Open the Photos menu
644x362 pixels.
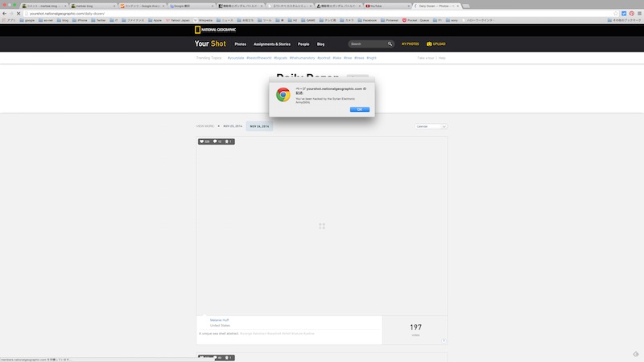tap(240, 44)
